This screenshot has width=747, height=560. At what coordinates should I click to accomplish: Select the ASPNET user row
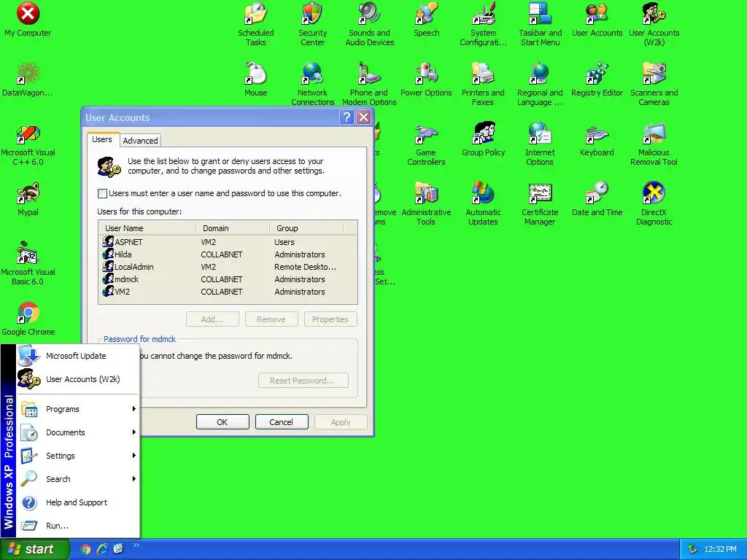[228, 242]
